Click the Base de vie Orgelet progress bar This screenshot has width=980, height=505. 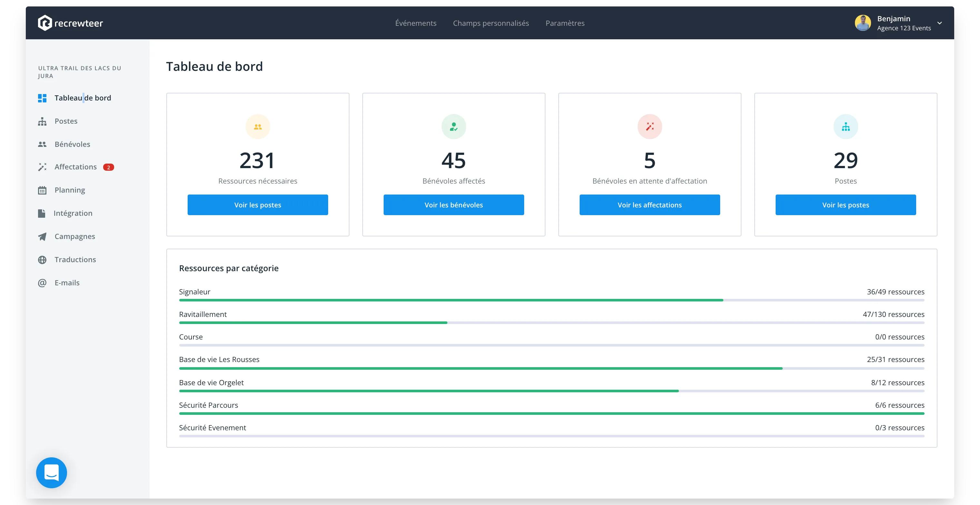pos(552,391)
